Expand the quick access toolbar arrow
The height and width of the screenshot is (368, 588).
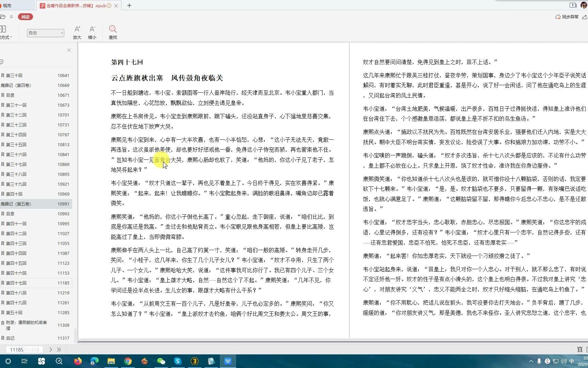pyautogui.click(x=11, y=17)
